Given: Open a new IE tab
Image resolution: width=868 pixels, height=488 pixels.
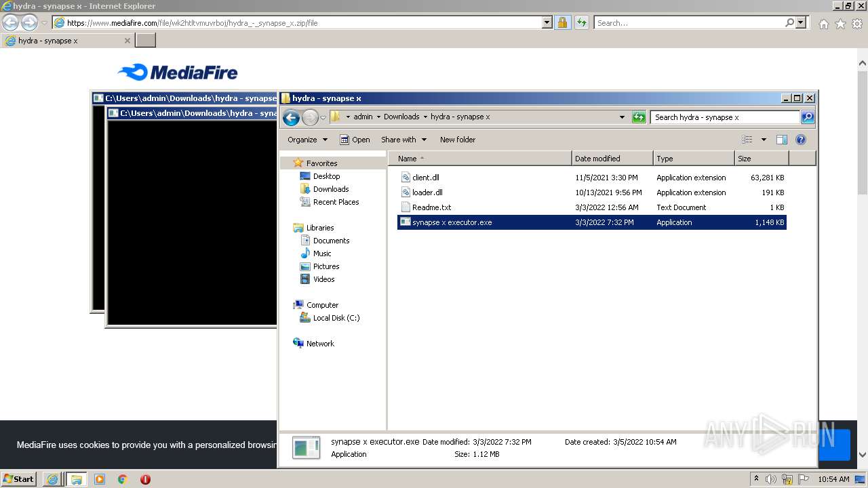Looking at the screenshot, I should 146,41.
